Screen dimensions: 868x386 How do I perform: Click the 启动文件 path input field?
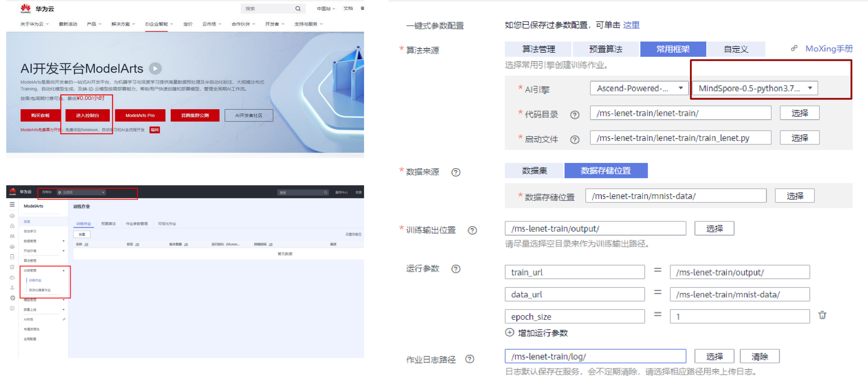681,138
